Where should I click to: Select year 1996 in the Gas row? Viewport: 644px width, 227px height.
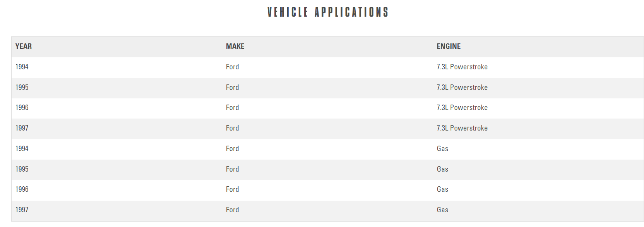click(22, 189)
